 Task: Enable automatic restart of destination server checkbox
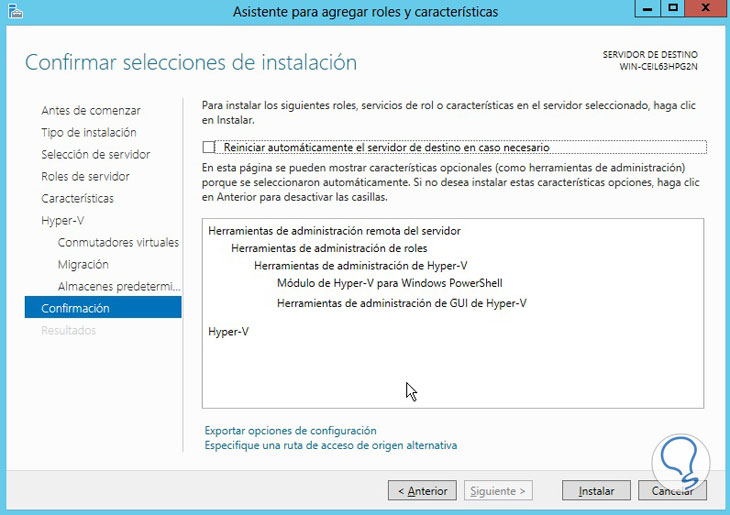(208, 147)
